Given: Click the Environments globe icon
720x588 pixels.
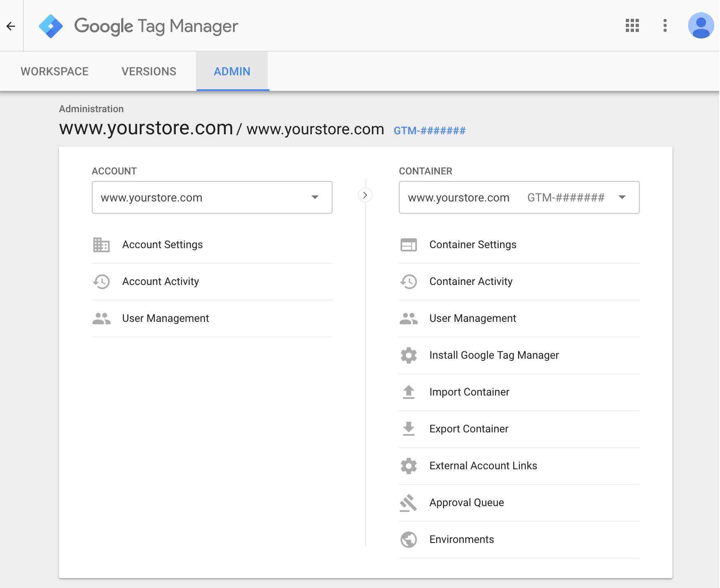Looking at the screenshot, I should 408,540.
